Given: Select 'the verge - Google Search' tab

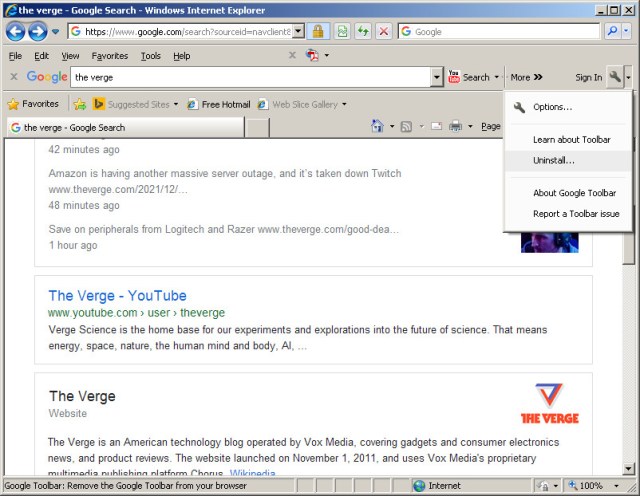Looking at the screenshot, I should [126, 127].
